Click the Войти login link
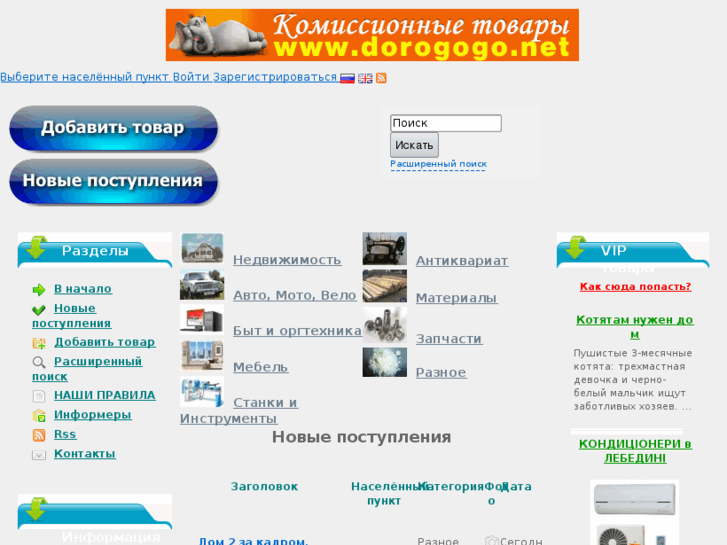 (191, 77)
